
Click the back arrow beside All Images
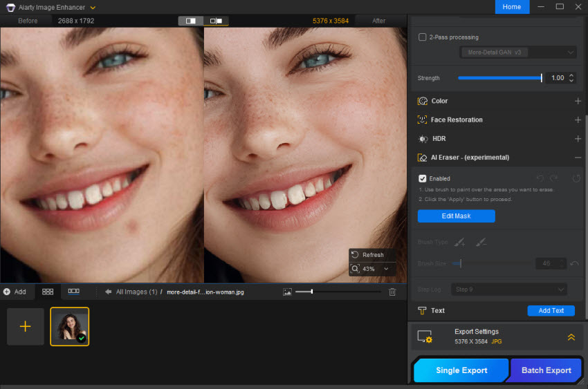[x=108, y=292]
